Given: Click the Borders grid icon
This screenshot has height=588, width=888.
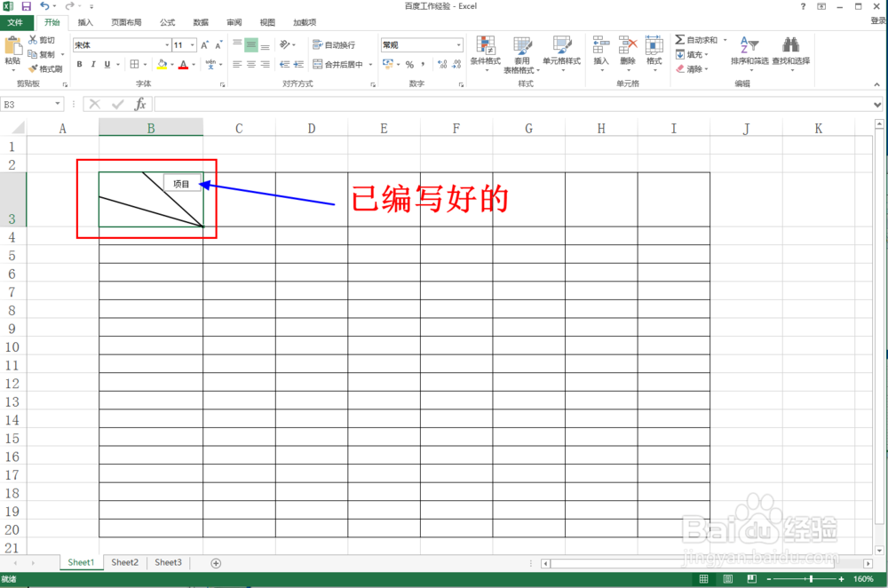Looking at the screenshot, I should pyautogui.click(x=134, y=64).
